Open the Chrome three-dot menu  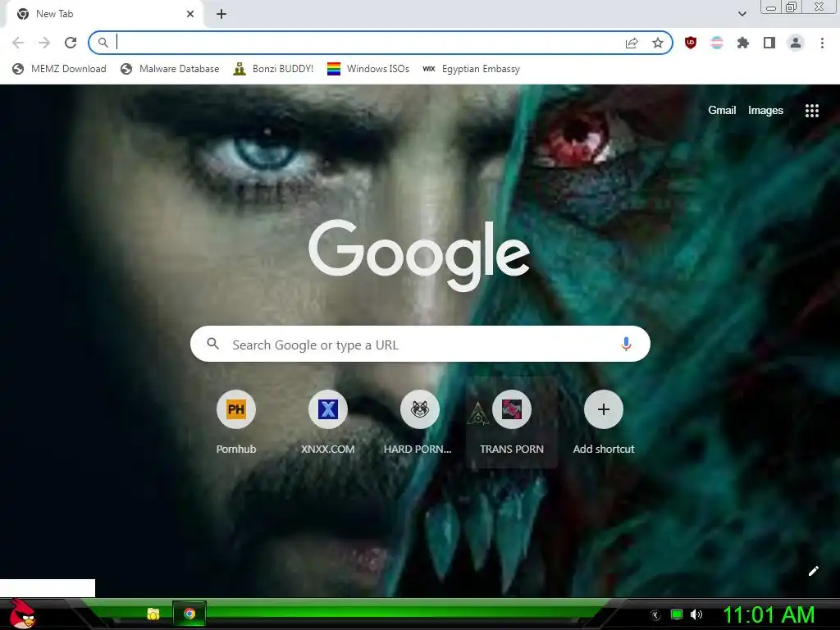pos(822,43)
